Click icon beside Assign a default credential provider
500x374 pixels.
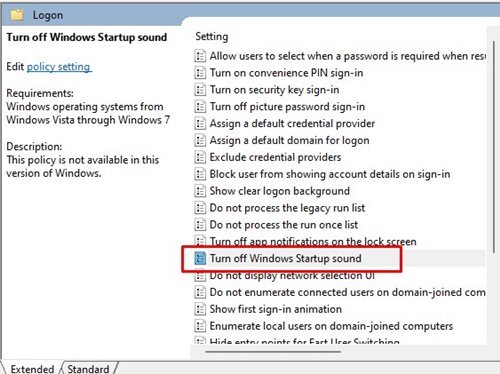click(200, 123)
